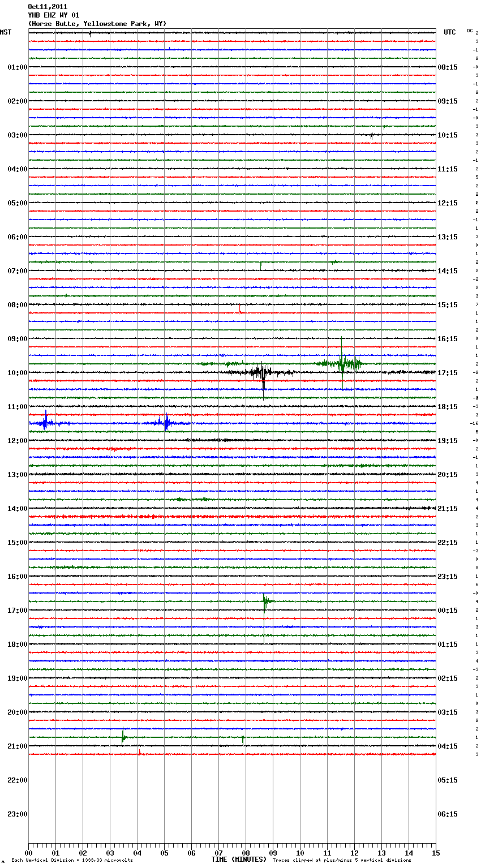The width and height of the screenshot is (481, 868).
Task: Select the 14:00 MST time label
Action: coord(17,509)
